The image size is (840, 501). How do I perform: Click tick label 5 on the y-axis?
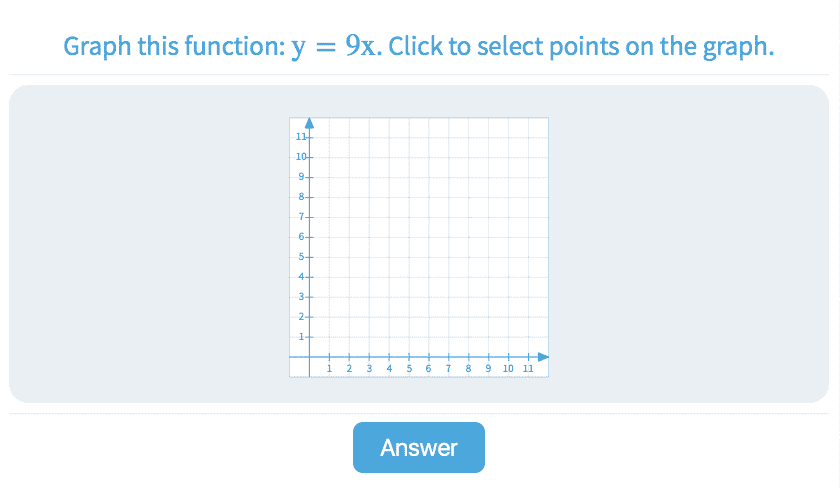coord(301,256)
